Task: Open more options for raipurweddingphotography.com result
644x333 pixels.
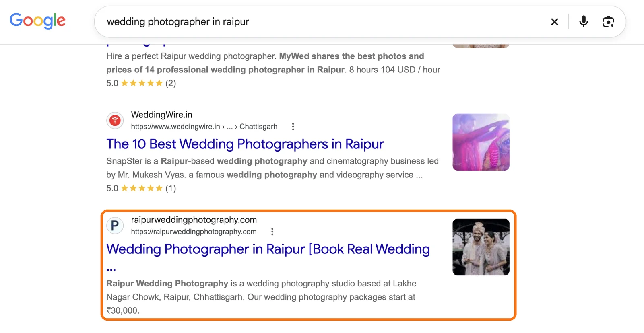Action: click(272, 232)
